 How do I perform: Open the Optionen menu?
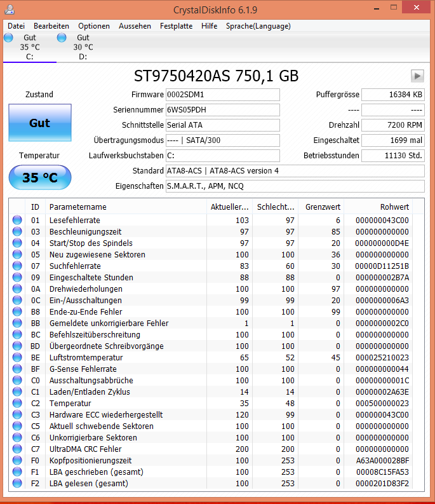(x=94, y=26)
